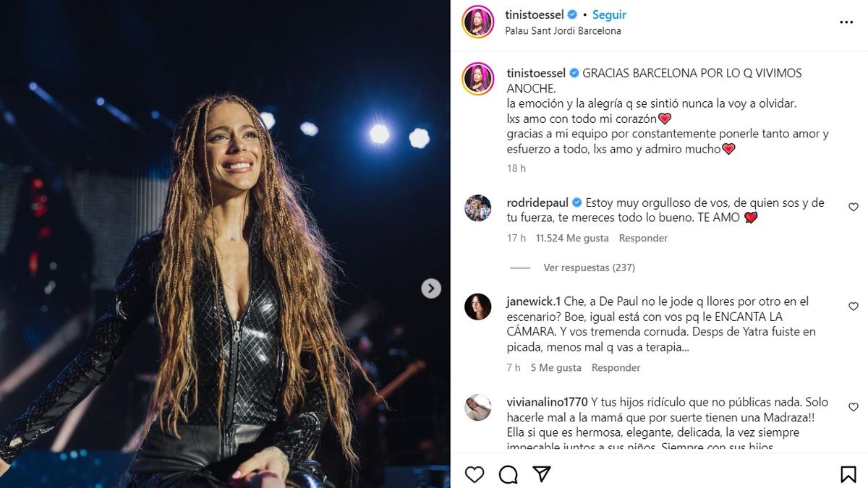The height and width of the screenshot is (488, 868).
Task: Open janewick.1 profile avatar
Action: point(478,307)
